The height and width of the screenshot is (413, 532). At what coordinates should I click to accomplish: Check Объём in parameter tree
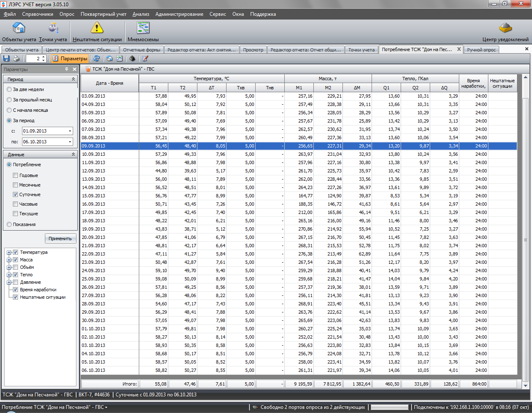coord(15,267)
